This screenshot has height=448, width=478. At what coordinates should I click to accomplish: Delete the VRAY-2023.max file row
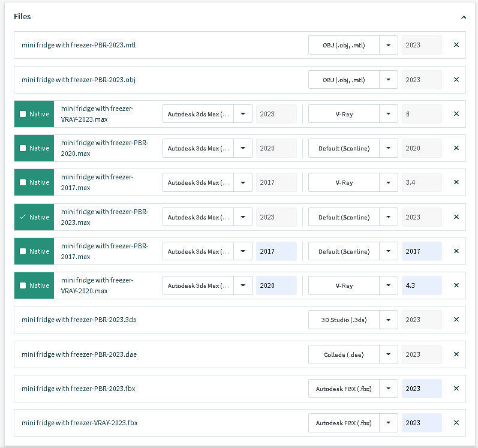point(456,114)
